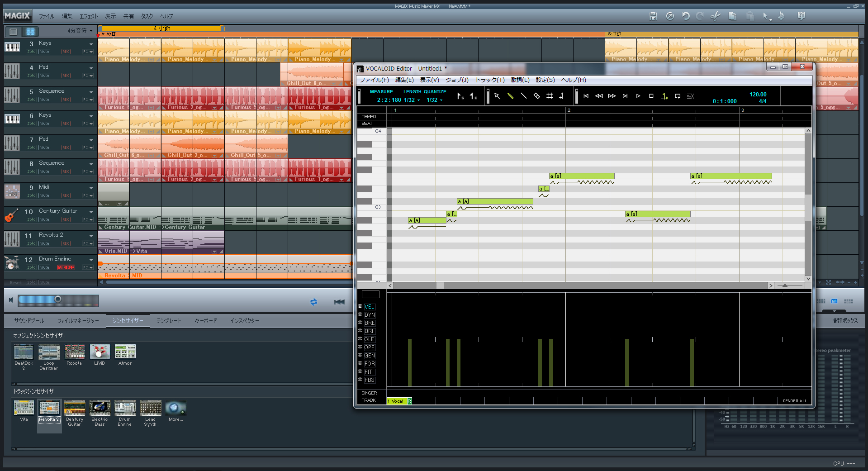This screenshot has height=471, width=868.
Task: Select the yellow pencil tool in VOCALOID Editor
Action: pos(510,96)
